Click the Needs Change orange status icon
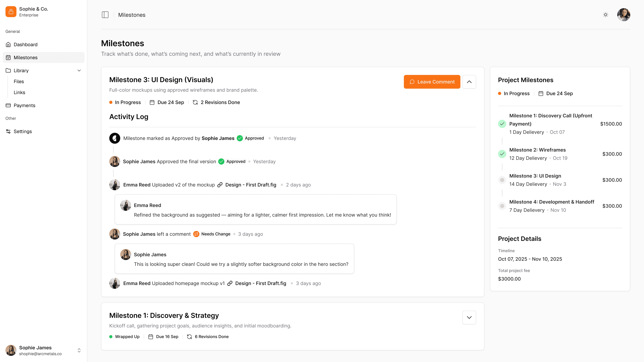This screenshot has height=362, width=644. pos(196,234)
